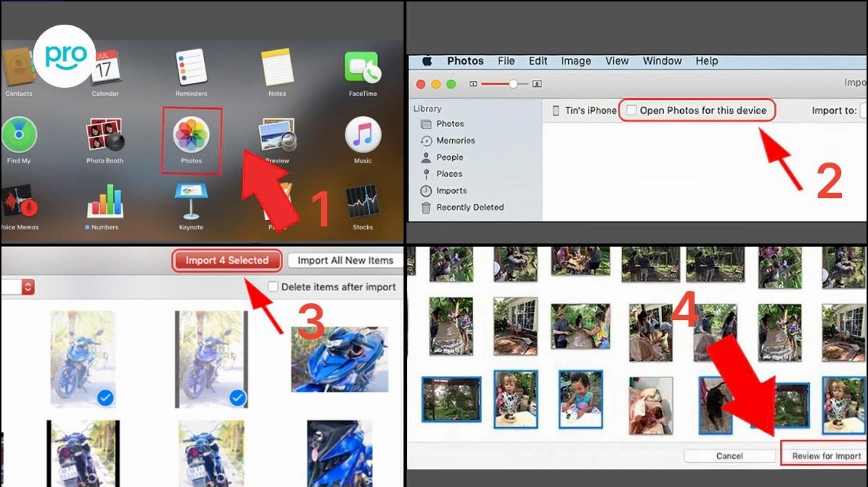Viewport: 868px width, 487px height.
Task: Enable Open Photos for this device
Action: click(631, 110)
